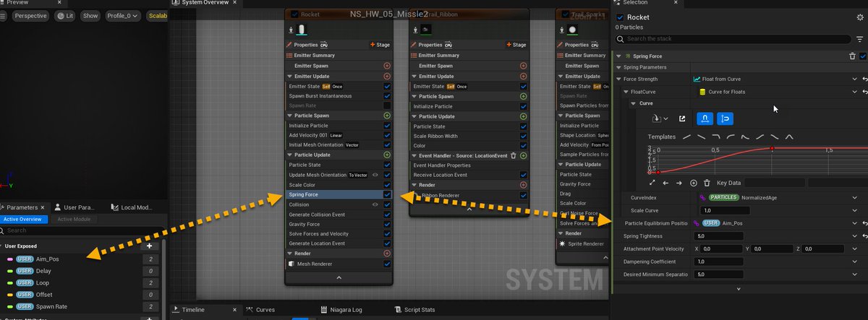Open CurveIndex NormalizedAge dropdown arrow

point(854,196)
